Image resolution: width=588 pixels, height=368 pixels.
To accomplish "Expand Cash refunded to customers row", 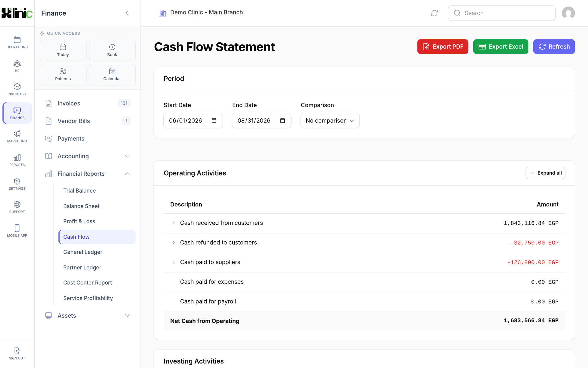I will pos(174,243).
